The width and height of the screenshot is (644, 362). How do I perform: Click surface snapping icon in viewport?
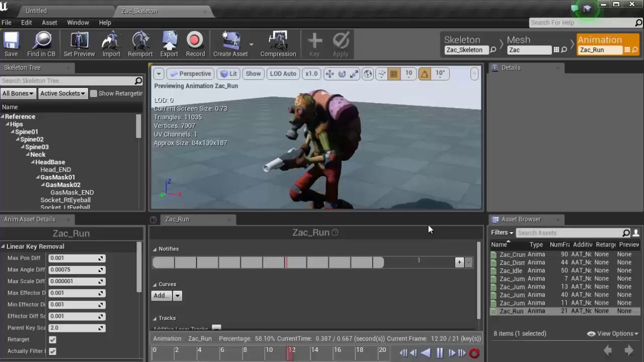tap(382, 74)
